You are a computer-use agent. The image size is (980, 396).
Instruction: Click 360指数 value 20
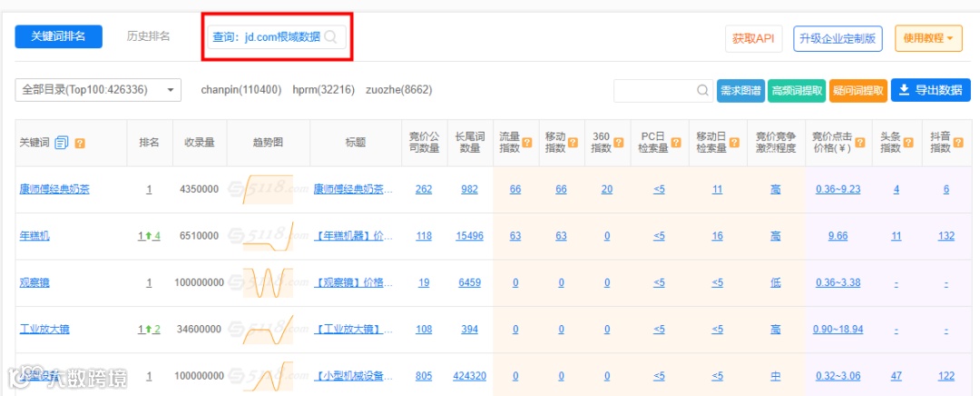(x=607, y=189)
